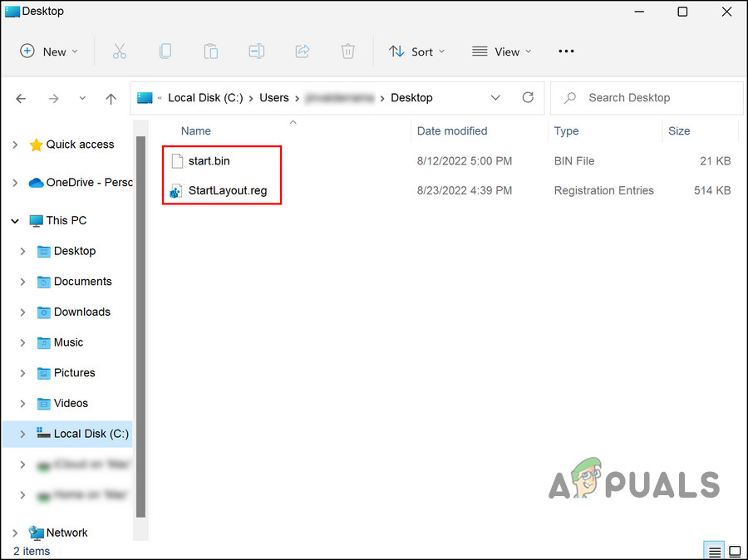
Task: Switch to Details view in status bar
Action: pyautogui.click(x=714, y=552)
